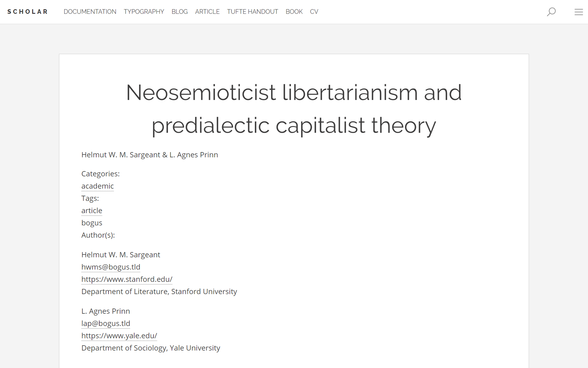Click the bogus tag
Screen dimensions: 588x368
(x=92, y=223)
